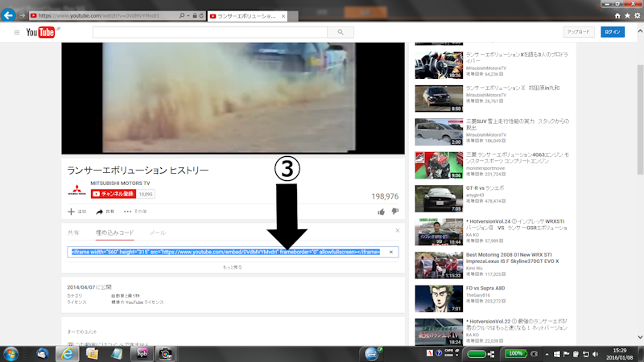
Task: Subscribe with the チャンネル登録 button
Action: (x=114, y=194)
